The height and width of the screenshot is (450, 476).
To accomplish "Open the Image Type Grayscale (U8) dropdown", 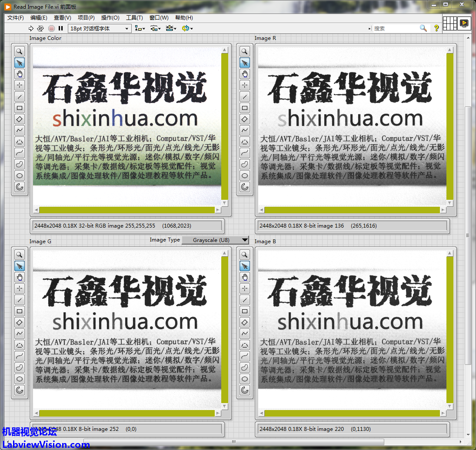I will (x=215, y=240).
